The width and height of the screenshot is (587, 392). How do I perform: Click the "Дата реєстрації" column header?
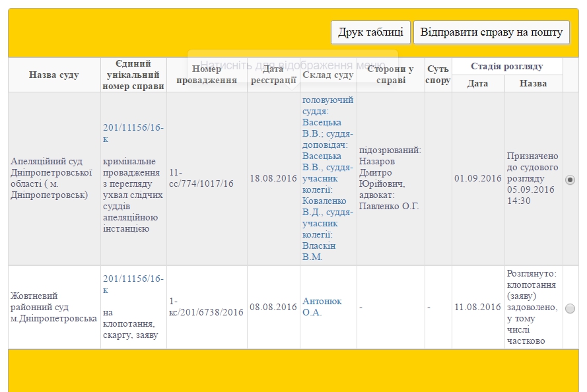(x=272, y=75)
